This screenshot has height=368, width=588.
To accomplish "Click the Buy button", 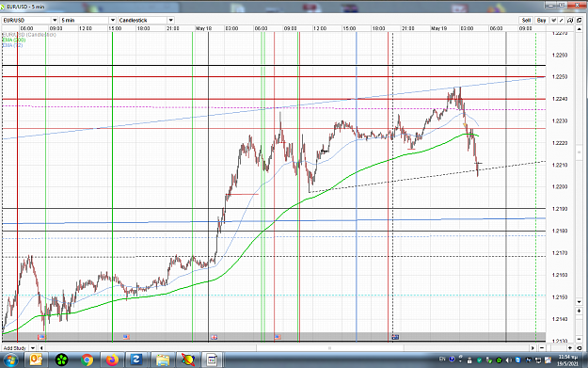I will pos(542,21).
